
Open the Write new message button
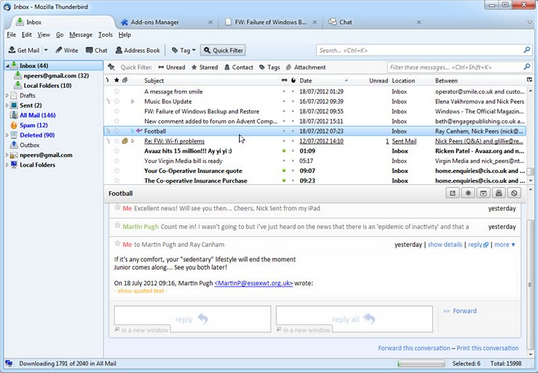67,50
